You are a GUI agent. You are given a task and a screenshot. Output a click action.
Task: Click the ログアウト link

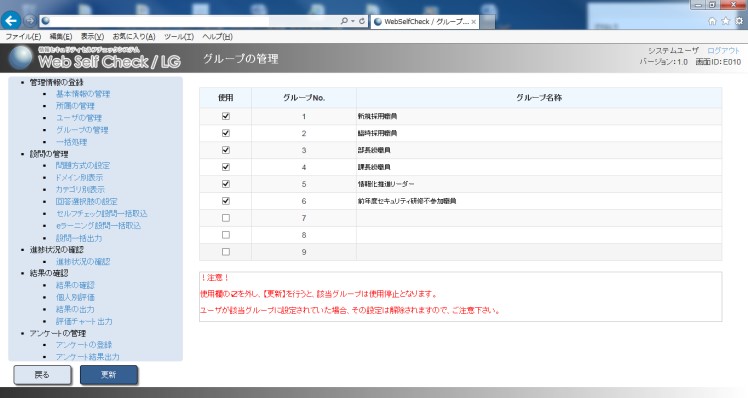pos(723,51)
